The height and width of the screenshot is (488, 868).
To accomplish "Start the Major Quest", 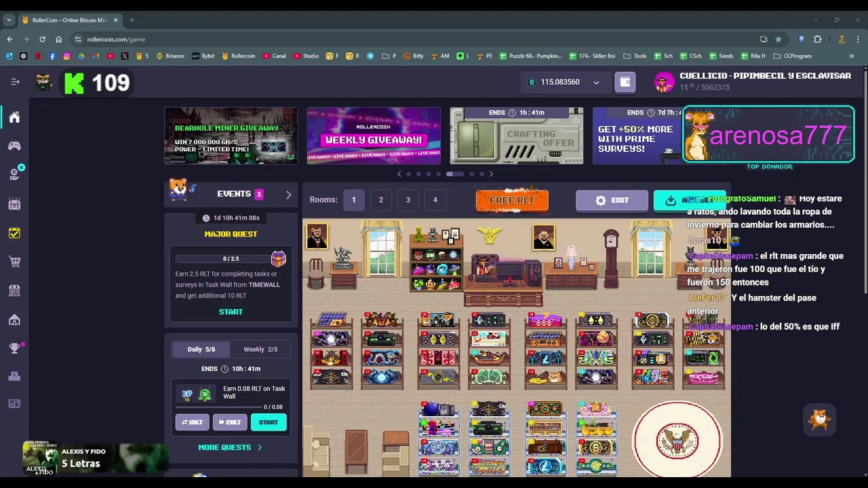I will coord(231,312).
